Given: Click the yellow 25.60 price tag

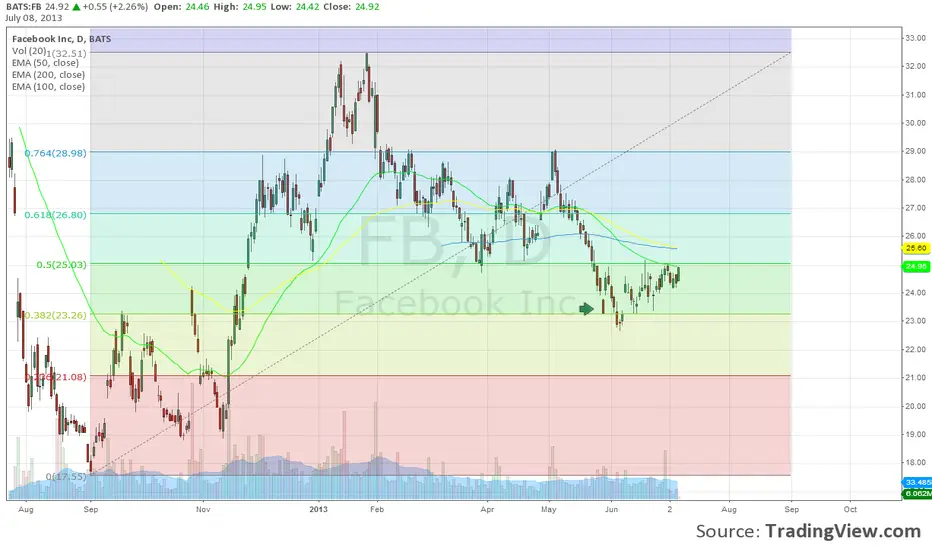Looking at the screenshot, I should pos(916,248).
